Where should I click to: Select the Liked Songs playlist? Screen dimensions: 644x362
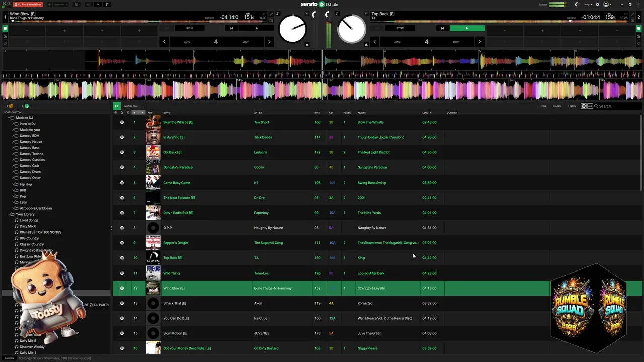point(29,220)
